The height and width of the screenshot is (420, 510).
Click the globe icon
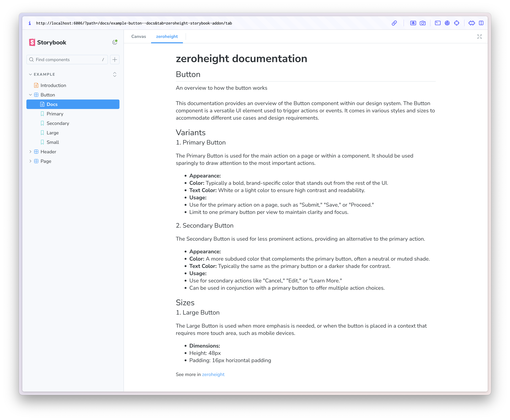click(447, 23)
